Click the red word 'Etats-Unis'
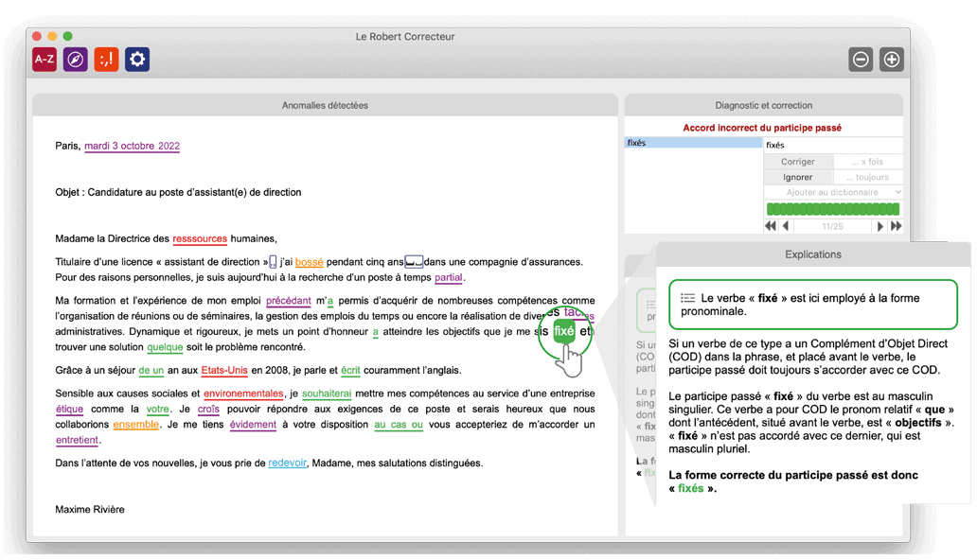This screenshot has width=977, height=560. [224, 370]
